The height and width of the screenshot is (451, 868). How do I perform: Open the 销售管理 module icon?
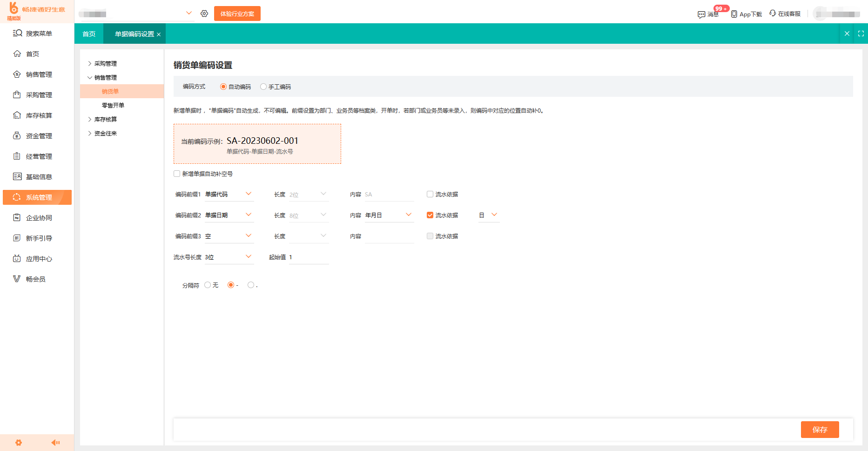tap(17, 74)
